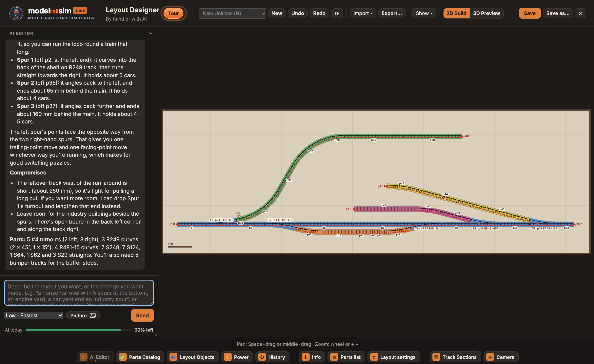The height and width of the screenshot is (364, 594).
Task: Click the Save as... button
Action: 558,13
